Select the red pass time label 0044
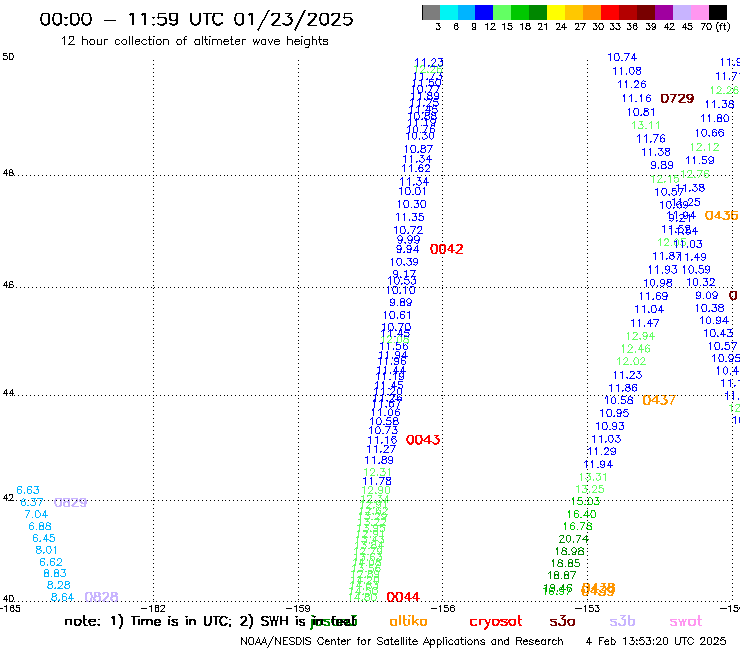740x650 pixels. [x=403, y=597]
